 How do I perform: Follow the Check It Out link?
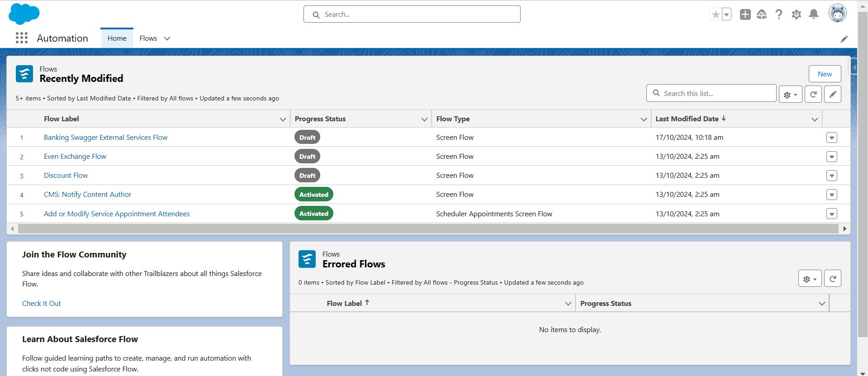tap(41, 303)
